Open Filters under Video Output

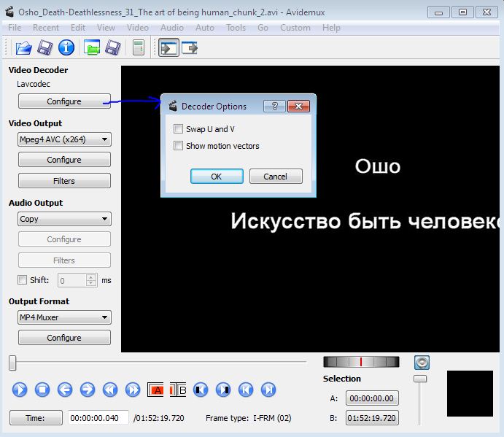pyautogui.click(x=64, y=181)
